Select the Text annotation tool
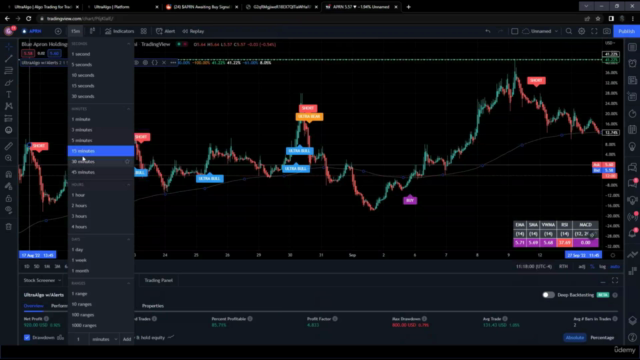 click(9, 95)
